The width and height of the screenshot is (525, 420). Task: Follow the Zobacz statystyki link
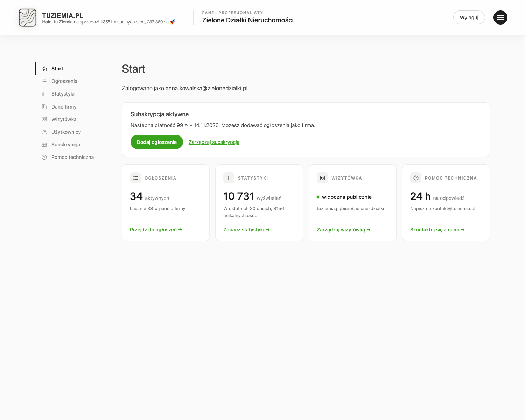pos(247,230)
